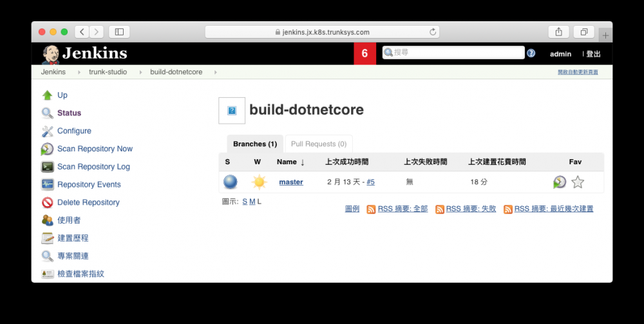The image size is (644, 324).
Task: Click the Repository Events monitor icon
Action: (x=47, y=184)
